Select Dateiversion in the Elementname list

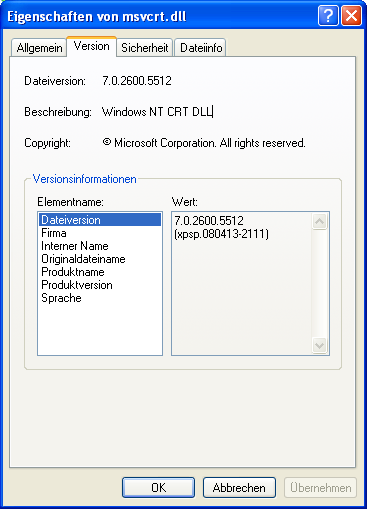pyautogui.click(x=100, y=220)
